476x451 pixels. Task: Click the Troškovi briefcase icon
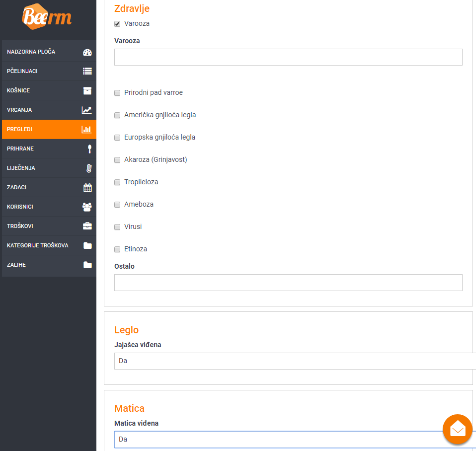click(x=87, y=226)
